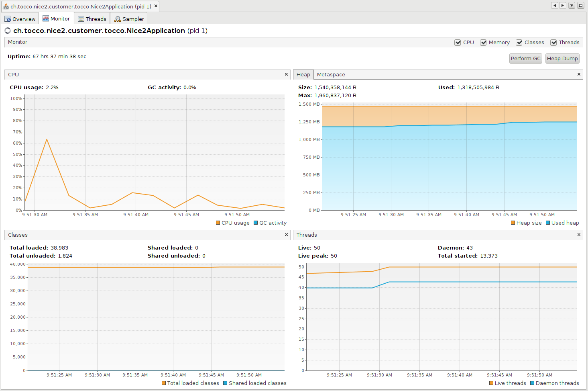Click the Threads panel title label
588x391 pixels.
[307, 235]
